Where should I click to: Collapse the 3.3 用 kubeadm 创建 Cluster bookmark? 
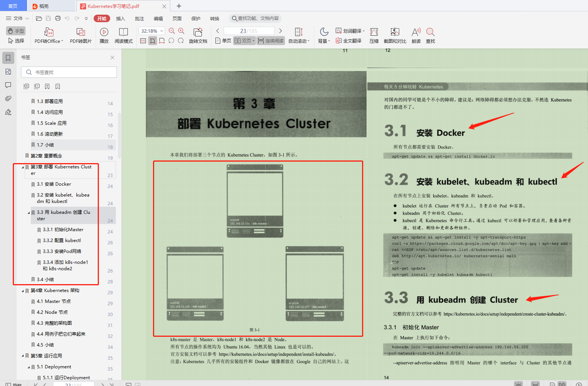tap(29, 213)
